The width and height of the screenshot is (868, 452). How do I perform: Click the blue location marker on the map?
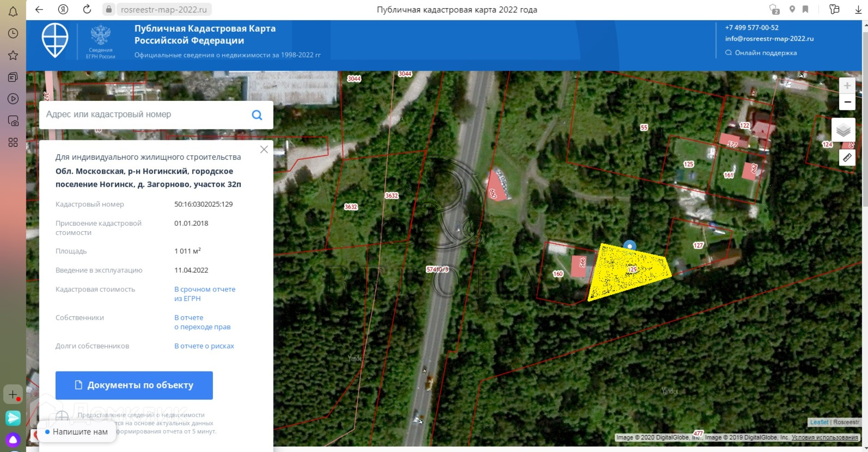click(629, 246)
